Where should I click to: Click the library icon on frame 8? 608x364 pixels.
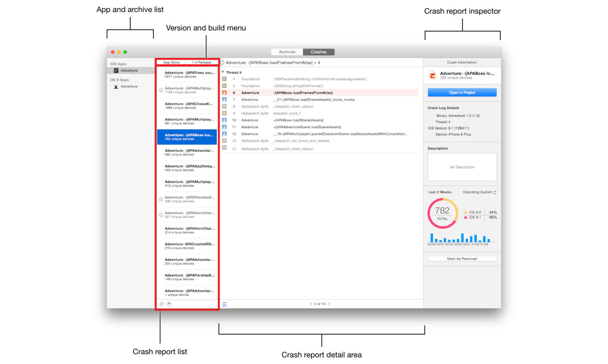224,106
